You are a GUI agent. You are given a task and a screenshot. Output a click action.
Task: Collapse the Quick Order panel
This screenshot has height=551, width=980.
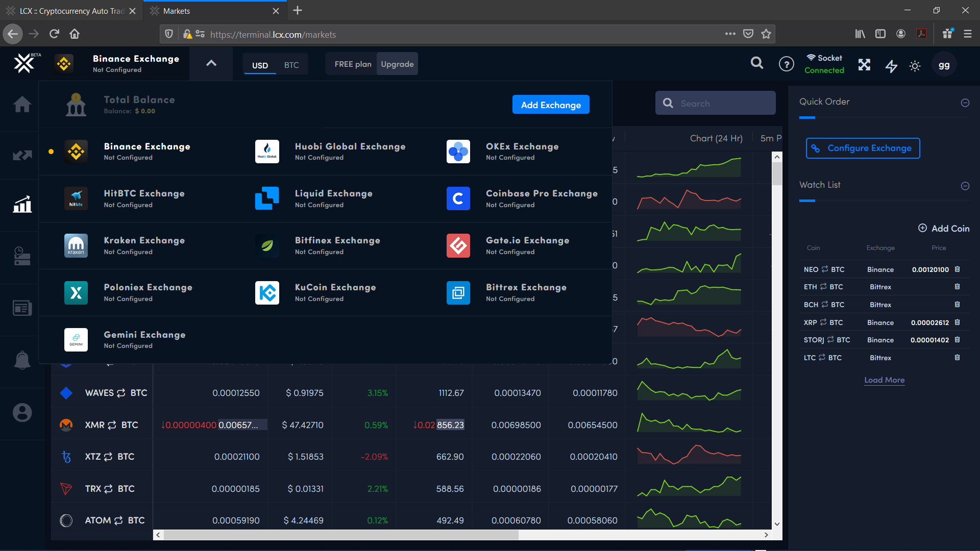(x=965, y=103)
